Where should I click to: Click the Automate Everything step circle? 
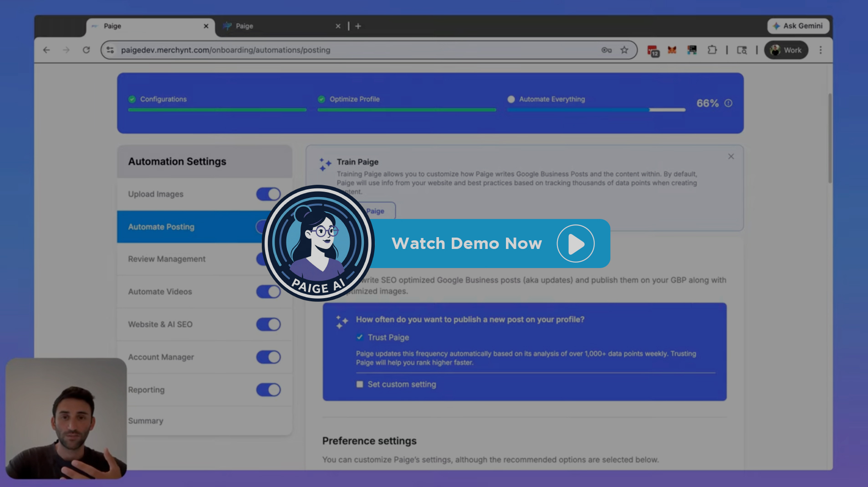[511, 99]
